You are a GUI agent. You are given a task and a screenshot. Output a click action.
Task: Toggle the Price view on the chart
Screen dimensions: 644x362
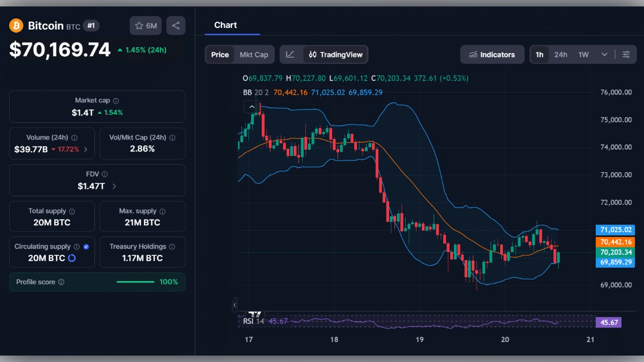[219, 54]
